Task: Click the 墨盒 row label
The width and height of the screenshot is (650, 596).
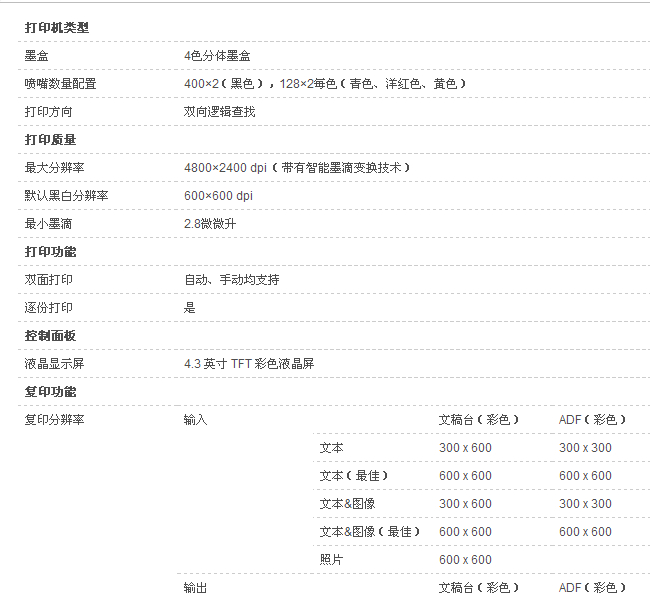Action: (37, 56)
